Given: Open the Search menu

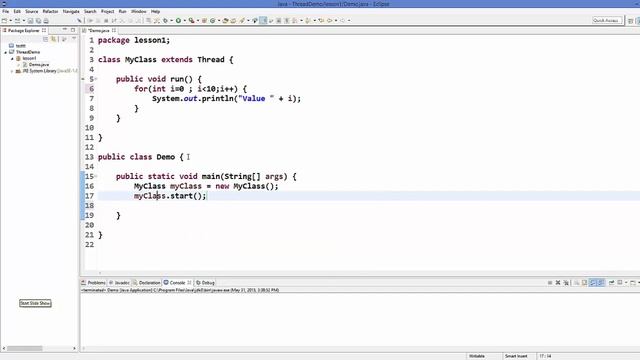Looking at the screenshot, I should (x=90, y=11).
